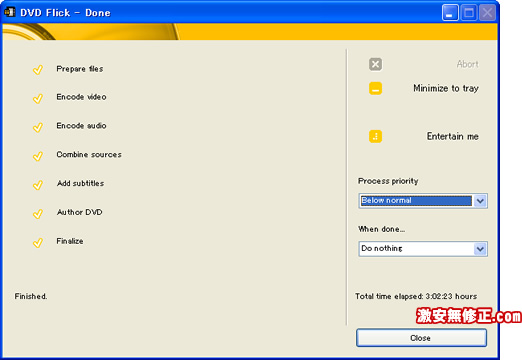522x360 pixels.
Task: Click the checkmark beside Encode video
Action: click(38, 98)
